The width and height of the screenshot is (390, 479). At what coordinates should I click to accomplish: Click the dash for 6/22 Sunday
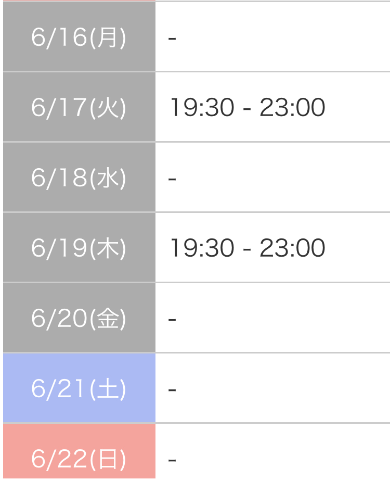tap(172, 461)
